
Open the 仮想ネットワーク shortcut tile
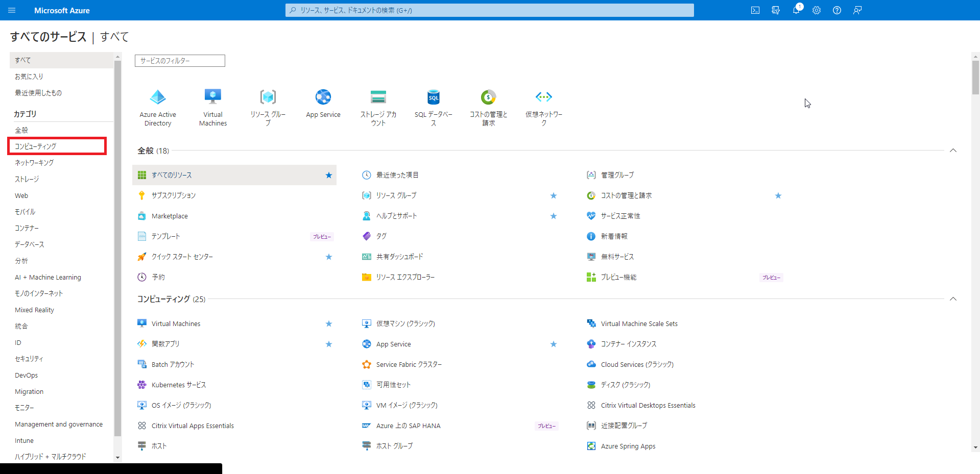(544, 108)
